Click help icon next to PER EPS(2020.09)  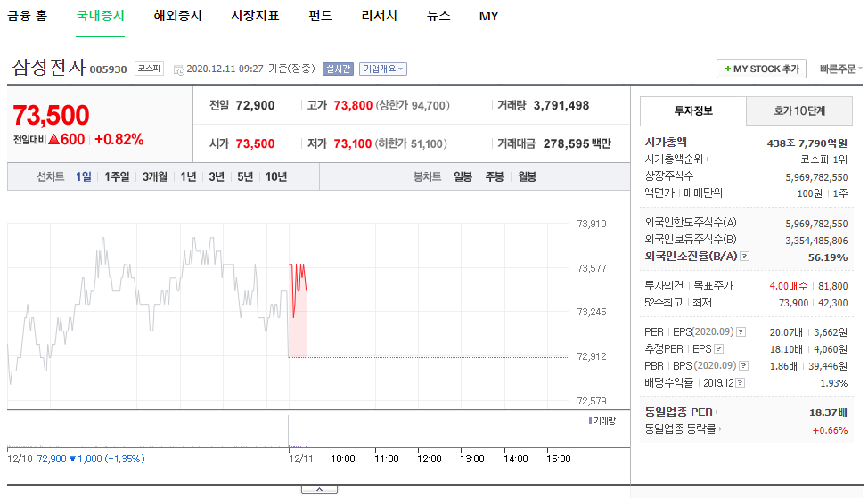[x=741, y=332]
